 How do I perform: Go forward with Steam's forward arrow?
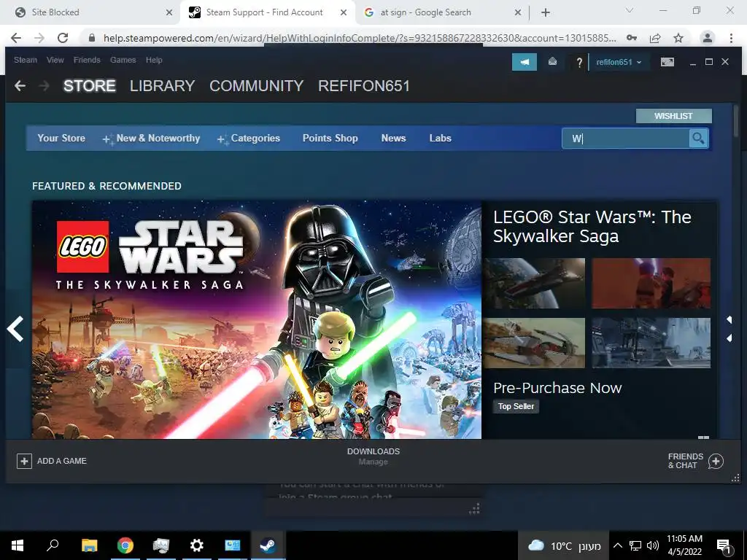click(44, 86)
